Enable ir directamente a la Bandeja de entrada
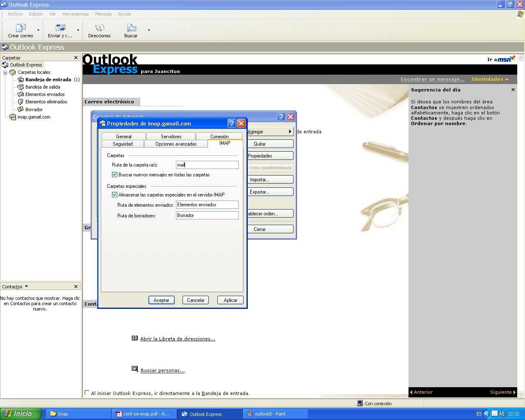Image resolution: width=525 pixels, height=420 pixels. coord(87,393)
